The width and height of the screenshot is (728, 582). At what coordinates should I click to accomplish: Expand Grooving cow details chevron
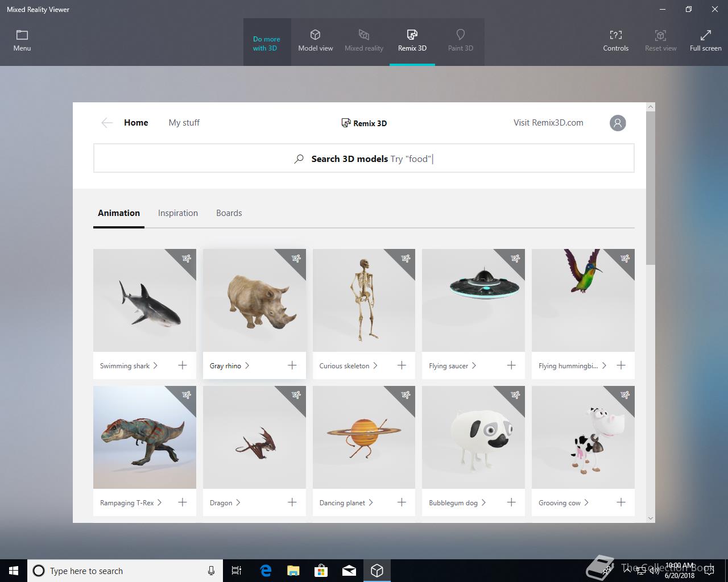pos(586,502)
